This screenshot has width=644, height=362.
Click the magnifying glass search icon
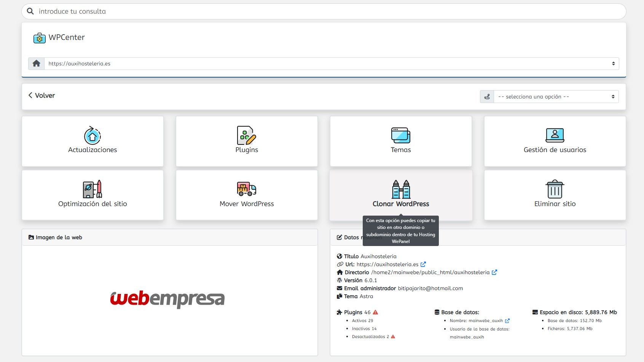tap(30, 11)
